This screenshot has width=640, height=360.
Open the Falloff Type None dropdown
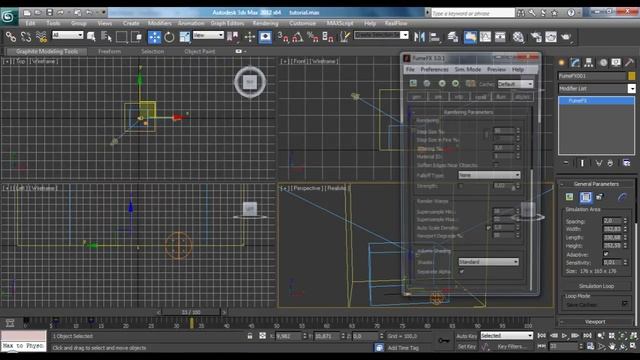pos(489,175)
